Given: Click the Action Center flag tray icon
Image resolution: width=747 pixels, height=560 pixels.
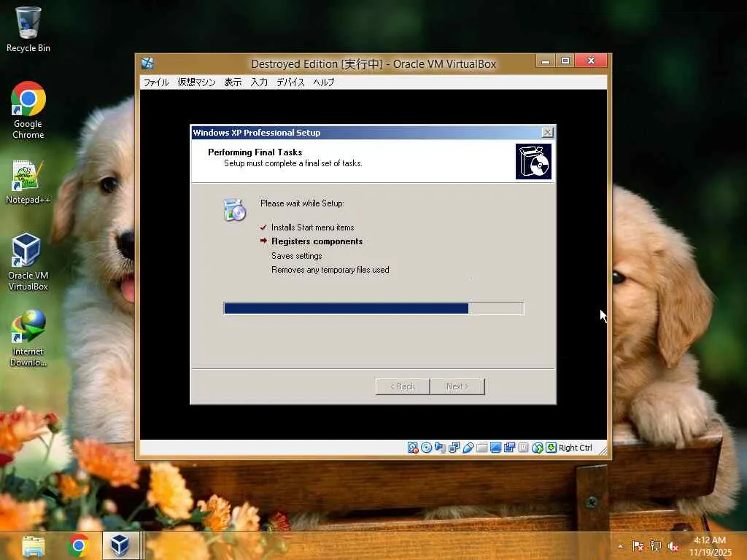Looking at the screenshot, I should (638, 546).
